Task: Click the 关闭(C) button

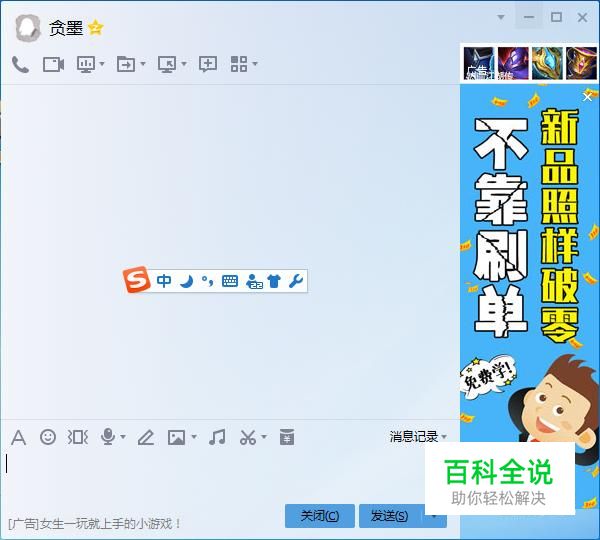Action: [x=320, y=516]
